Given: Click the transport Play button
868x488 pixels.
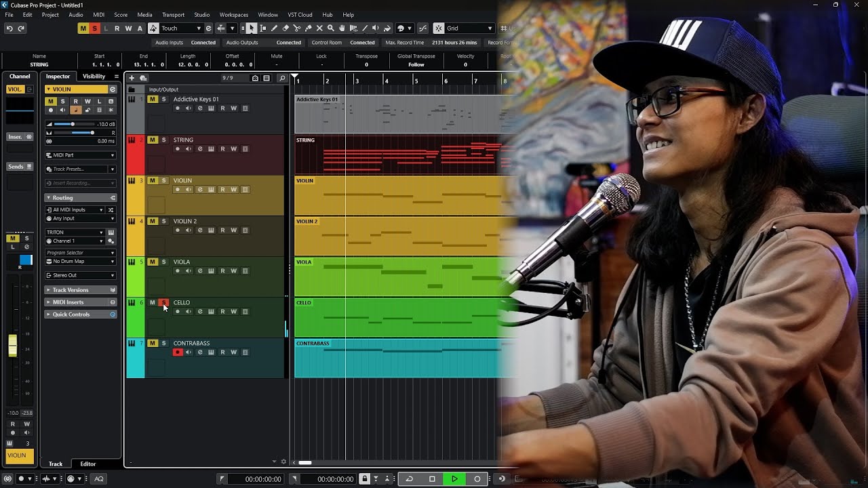Looking at the screenshot, I should point(454,479).
